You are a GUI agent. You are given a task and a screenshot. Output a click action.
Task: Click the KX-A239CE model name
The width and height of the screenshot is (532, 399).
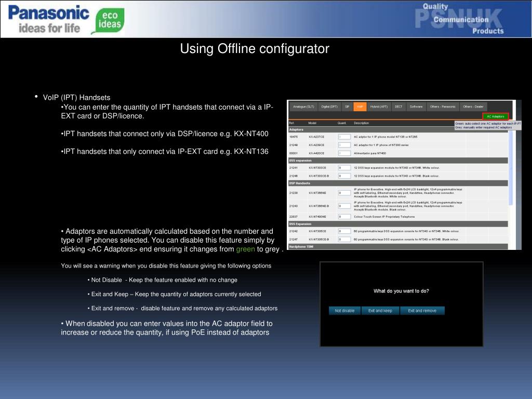(316, 145)
